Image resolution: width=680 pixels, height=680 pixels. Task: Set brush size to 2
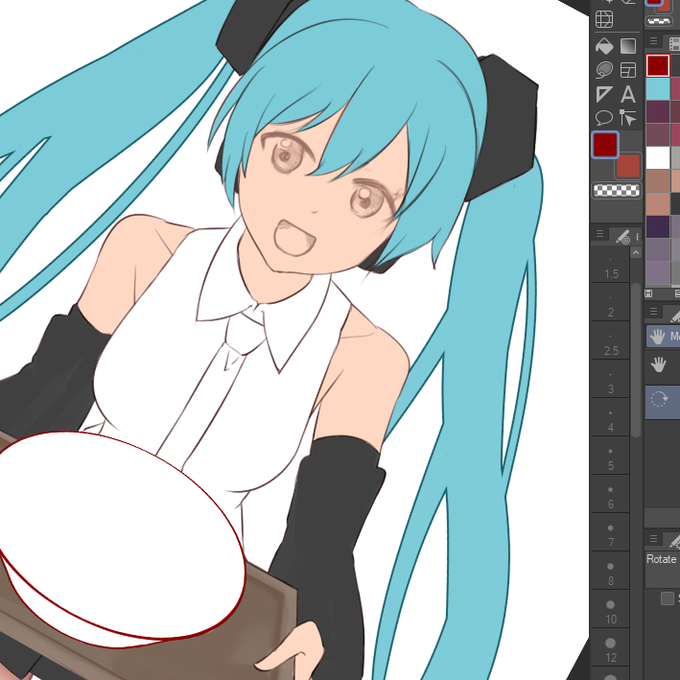coord(611,303)
